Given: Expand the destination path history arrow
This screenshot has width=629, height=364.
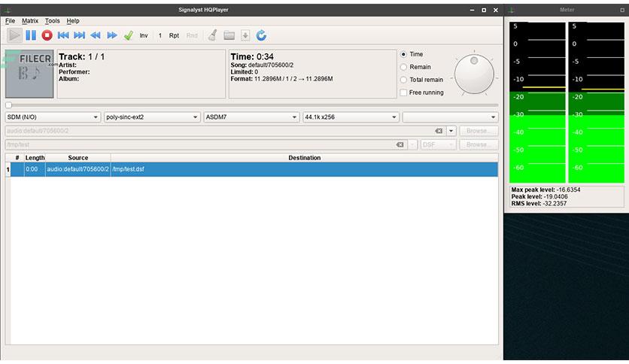Looking at the screenshot, I should [x=412, y=144].
